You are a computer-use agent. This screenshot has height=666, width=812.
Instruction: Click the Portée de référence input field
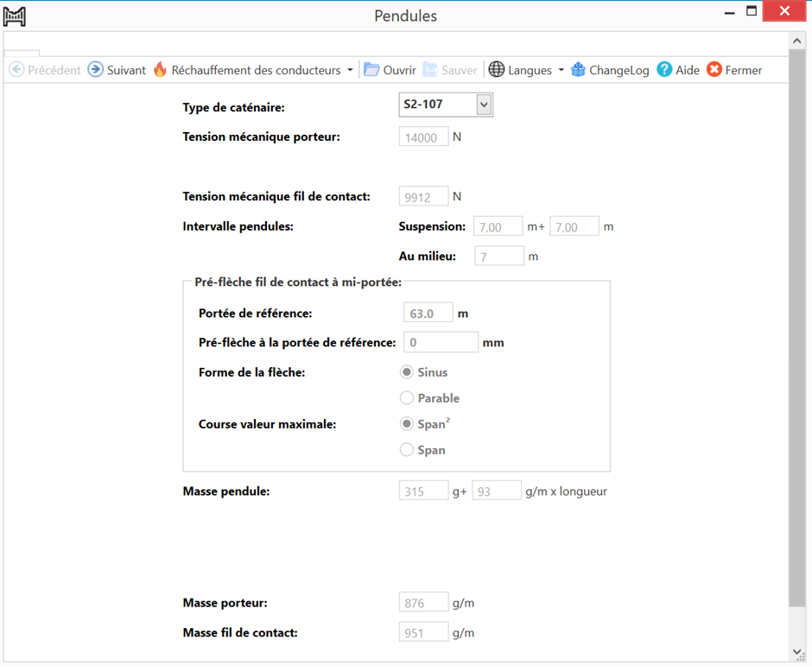tap(428, 314)
